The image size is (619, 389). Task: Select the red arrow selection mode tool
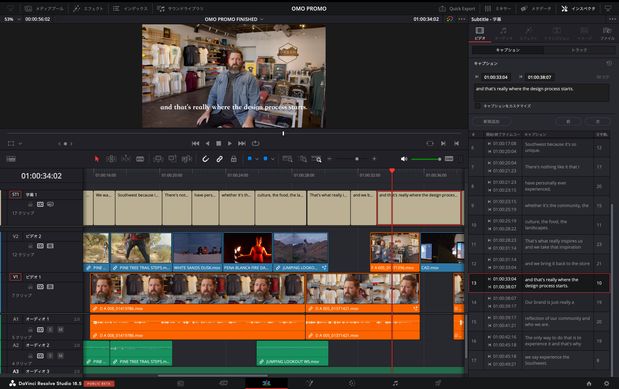97,159
